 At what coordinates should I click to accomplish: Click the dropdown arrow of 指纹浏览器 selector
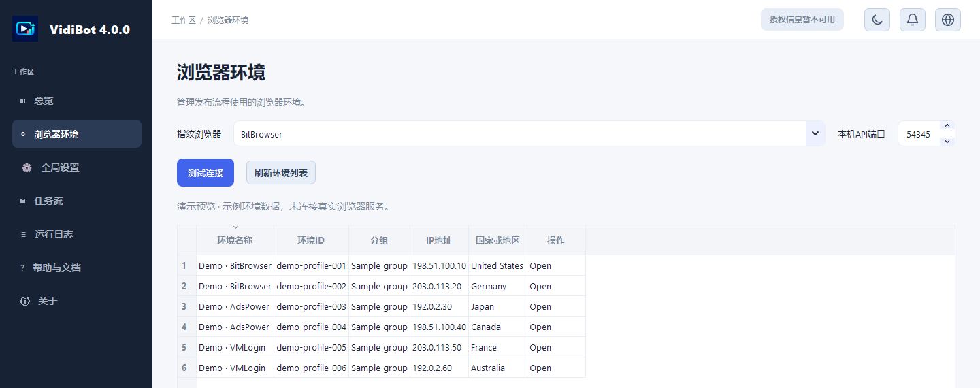815,134
